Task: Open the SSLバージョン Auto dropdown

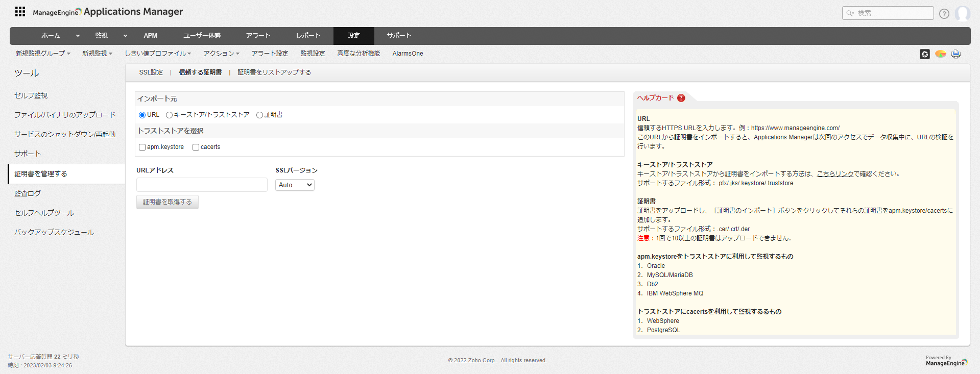Action: pos(295,185)
